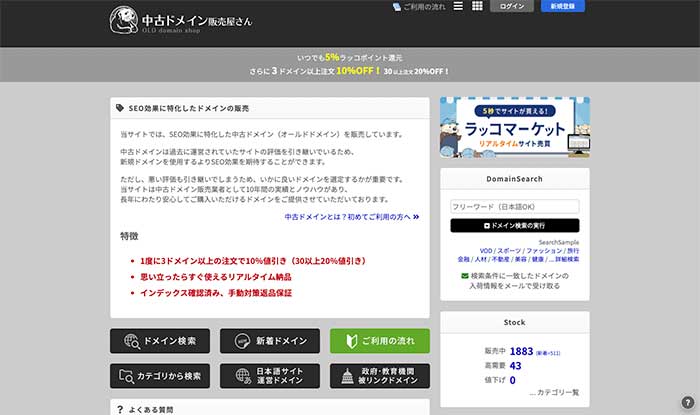700x415 pixels.
Task: Click the green ご利用の流れ button
Action: 380,341
